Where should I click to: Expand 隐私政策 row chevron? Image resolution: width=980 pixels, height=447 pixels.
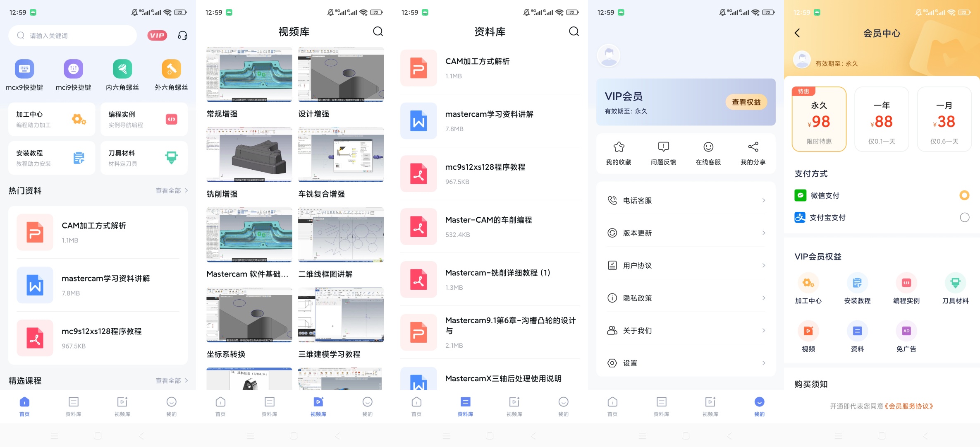point(764,298)
